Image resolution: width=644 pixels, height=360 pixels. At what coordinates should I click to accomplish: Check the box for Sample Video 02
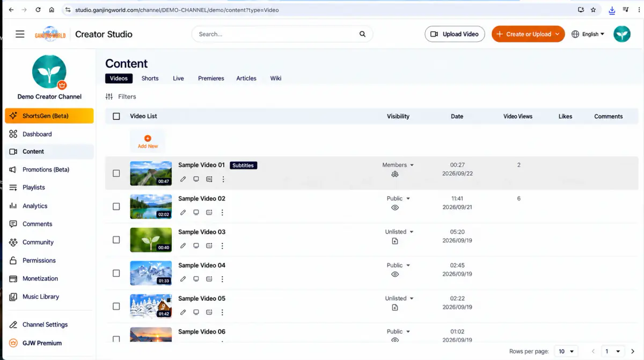(x=116, y=206)
